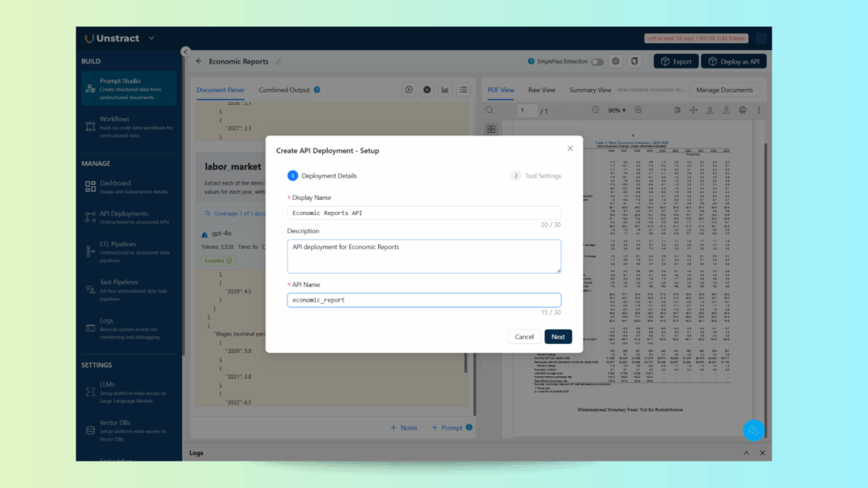Zoom in the PDF with the plus magnifier

pyautogui.click(x=638, y=110)
